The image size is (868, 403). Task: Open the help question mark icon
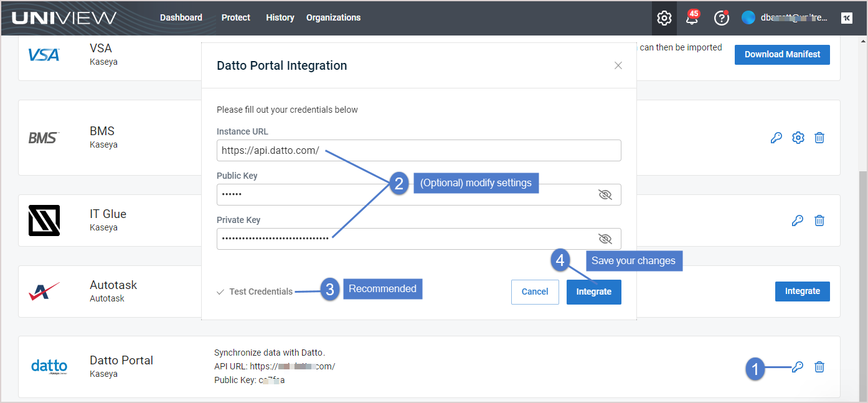click(x=722, y=18)
